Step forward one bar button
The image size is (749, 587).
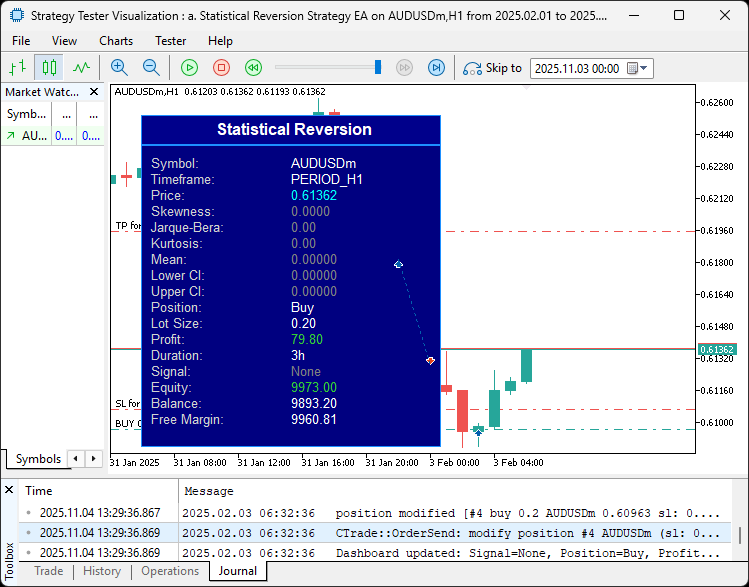(436, 68)
